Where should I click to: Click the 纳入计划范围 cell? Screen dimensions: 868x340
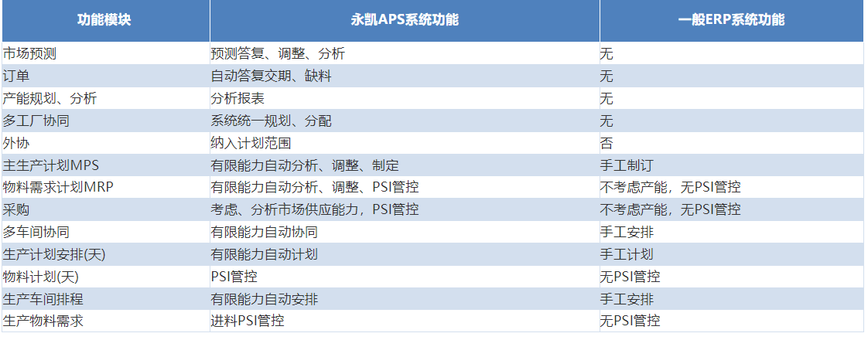[x=405, y=143]
